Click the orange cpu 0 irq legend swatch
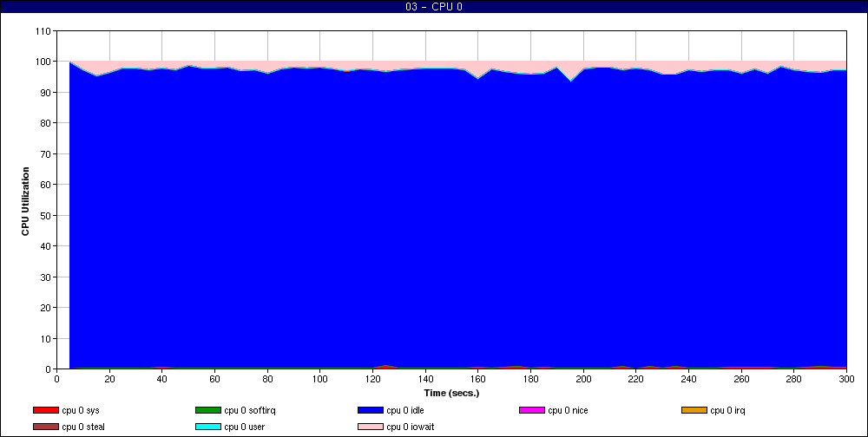The image size is (868, 437). click(x=694, y=410)
